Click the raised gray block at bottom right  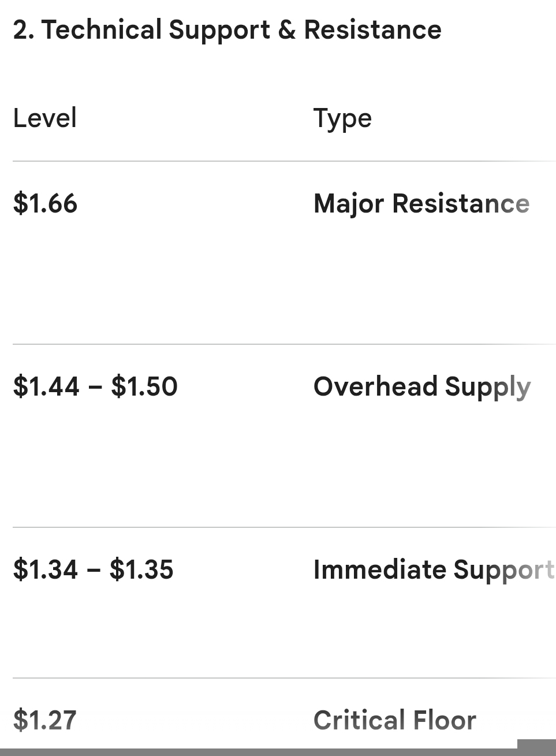tap(537, 747)
